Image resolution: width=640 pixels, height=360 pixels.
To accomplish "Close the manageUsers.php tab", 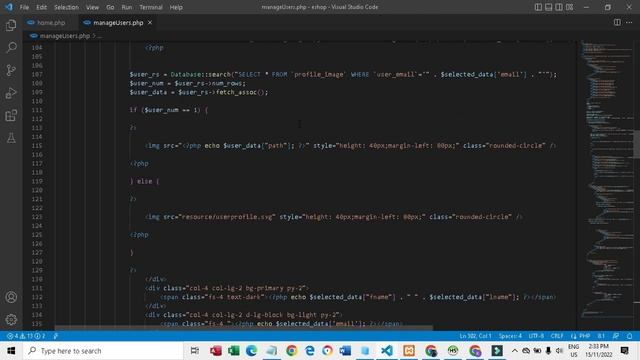I will coord(150,22).
